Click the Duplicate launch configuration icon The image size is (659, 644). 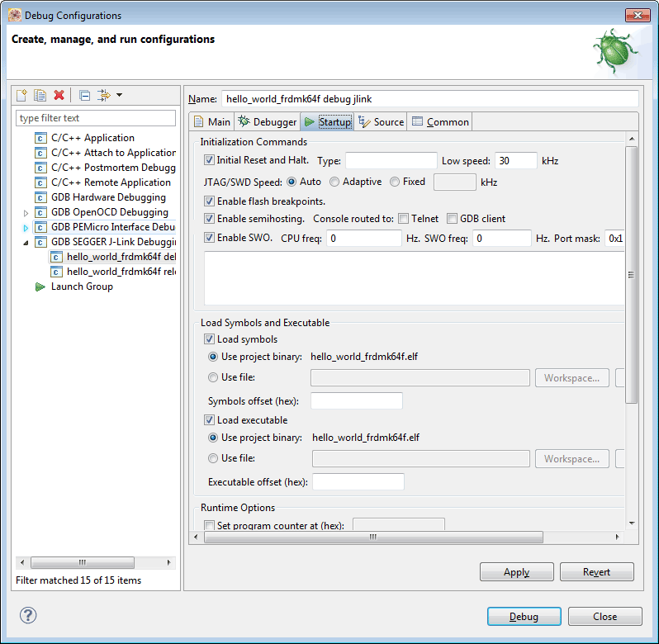pyautogui.click(x=40, y=96)
